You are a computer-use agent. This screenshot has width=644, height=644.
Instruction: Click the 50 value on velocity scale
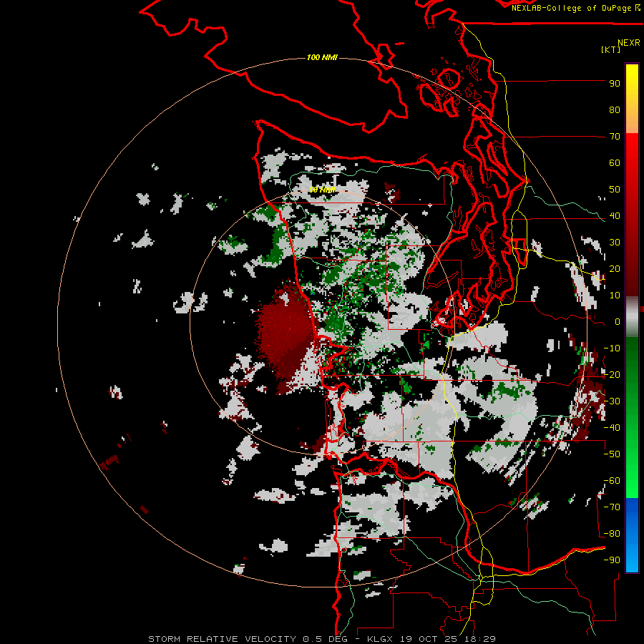[615, 190]
